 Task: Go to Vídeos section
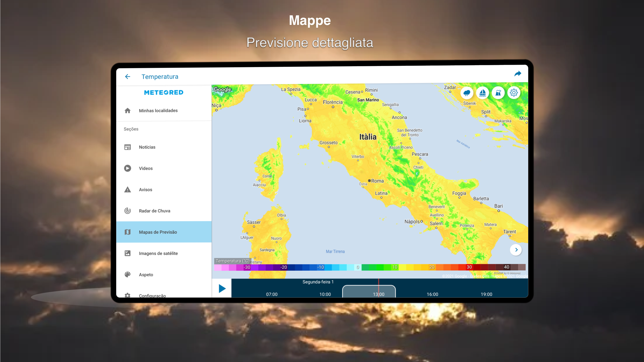[146, 168]
